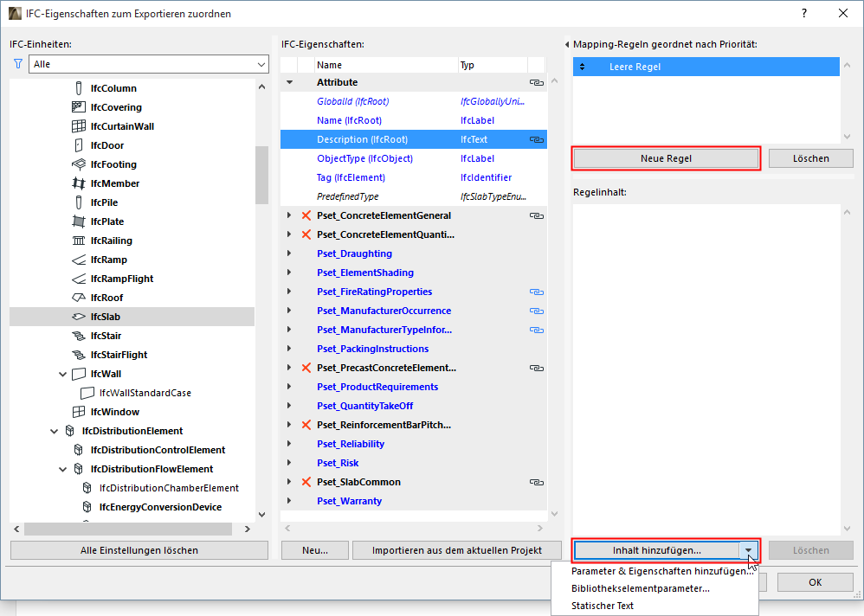Click the link icon on Attribute row
Screen dimensions: 864x616
pos(537,82)
